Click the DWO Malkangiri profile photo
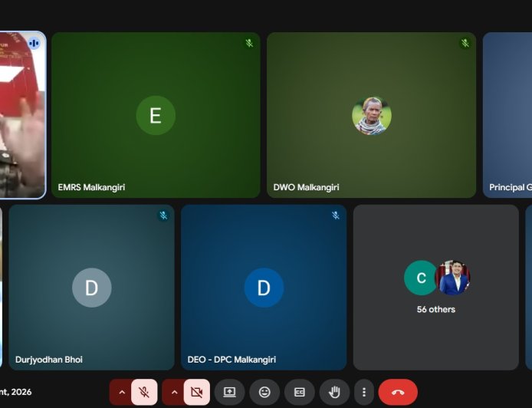Screen dimensions: 532x408 click(x=372, y=116)
